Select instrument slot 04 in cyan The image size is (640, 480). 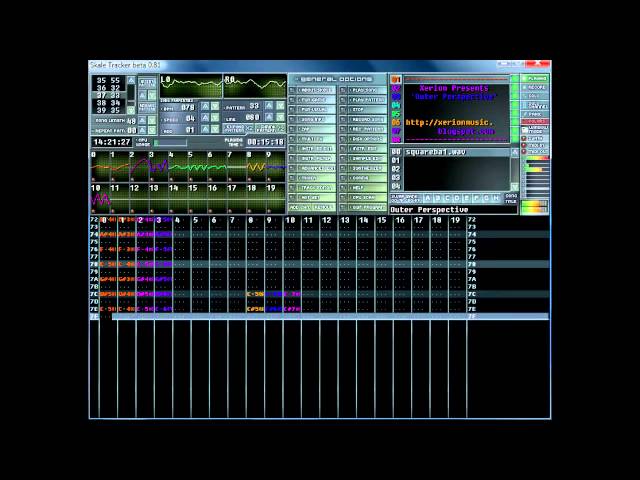(x=396, y=105)
